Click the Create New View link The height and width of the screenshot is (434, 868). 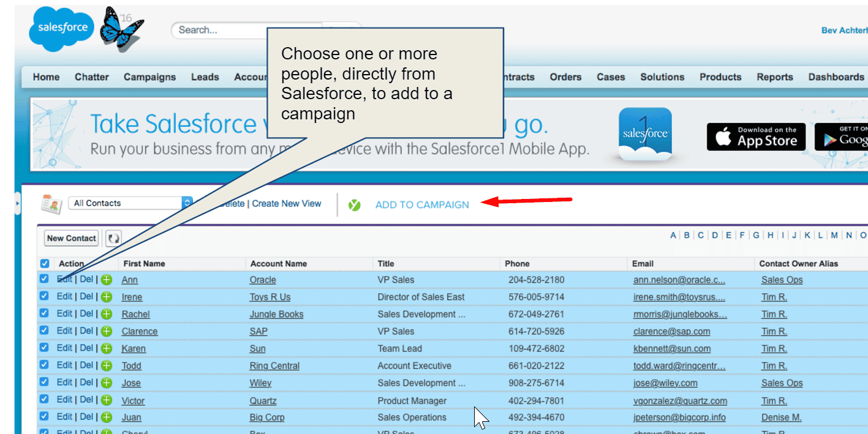point(287,204)
